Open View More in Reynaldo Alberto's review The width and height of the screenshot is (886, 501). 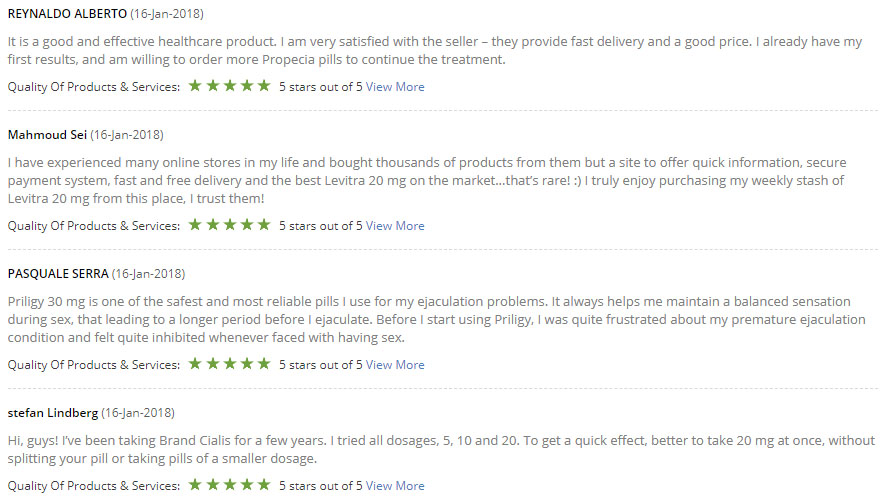pyautogui.click(x=395, y=87)
